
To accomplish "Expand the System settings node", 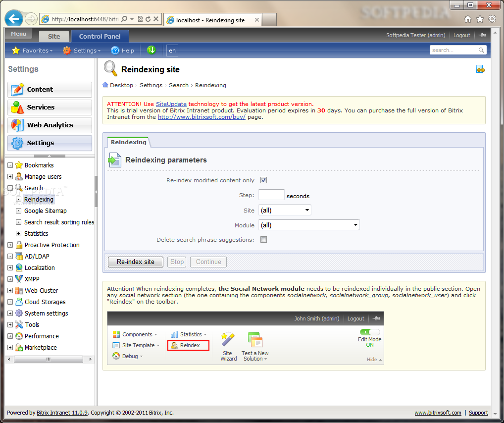I will tap(10, 314).
